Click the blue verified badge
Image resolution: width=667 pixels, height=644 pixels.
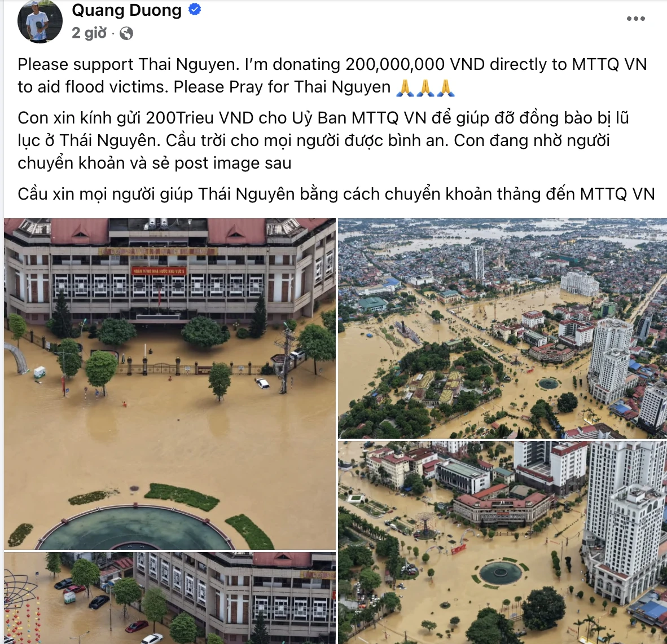pos(194,9)
